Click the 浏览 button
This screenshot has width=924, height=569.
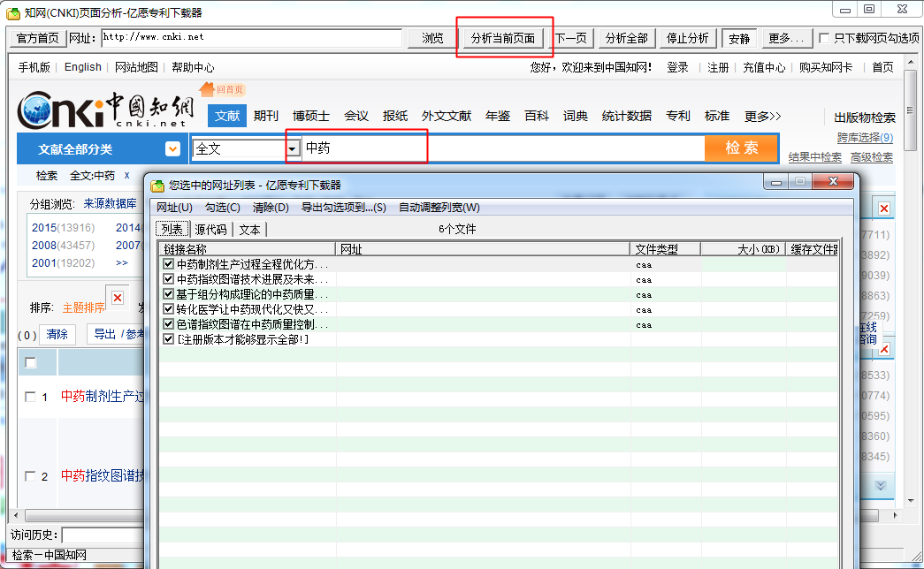point(432,38)
